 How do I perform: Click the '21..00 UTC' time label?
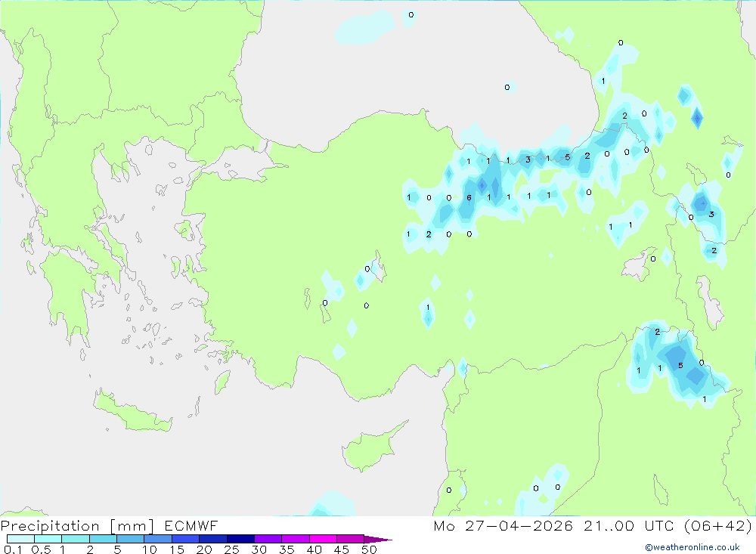(x=631, y=525)
